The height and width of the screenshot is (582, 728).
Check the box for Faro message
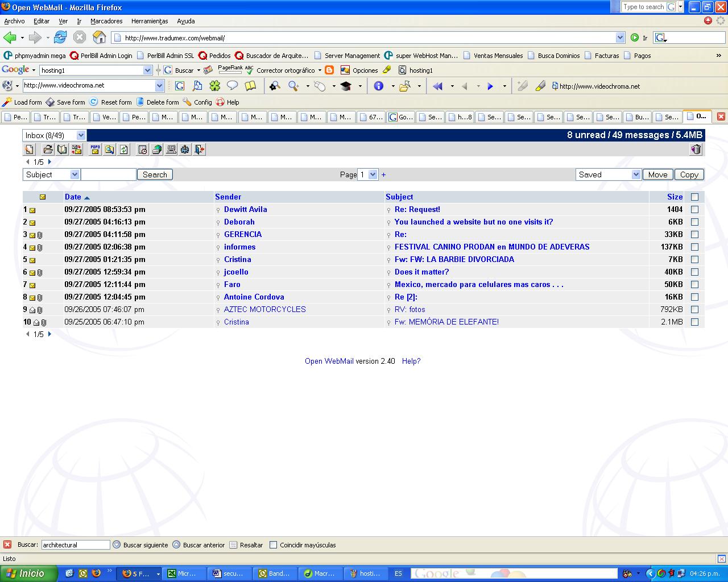coord(694,284)
